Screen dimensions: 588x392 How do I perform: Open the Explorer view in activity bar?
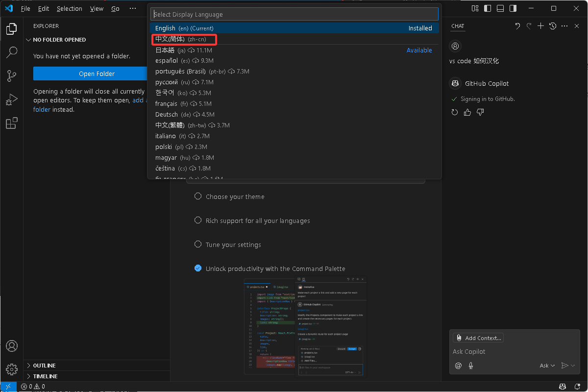coord(12,29)
